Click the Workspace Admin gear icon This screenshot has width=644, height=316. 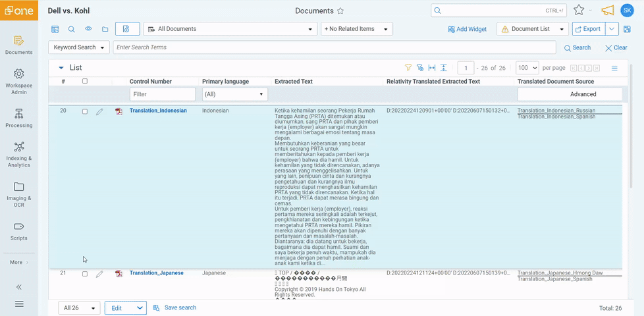point(19,74)
